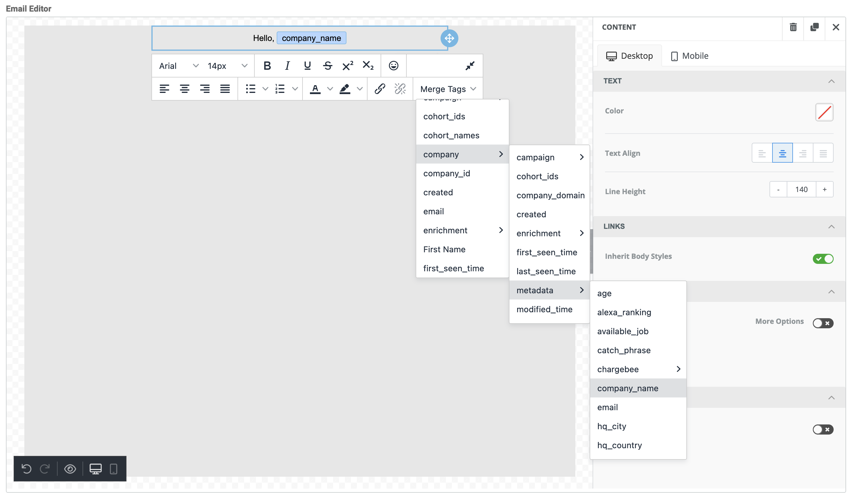Open the Merge Tags dropdown
Viewport: 855px width, 504px height.
(x=448, y=89)
